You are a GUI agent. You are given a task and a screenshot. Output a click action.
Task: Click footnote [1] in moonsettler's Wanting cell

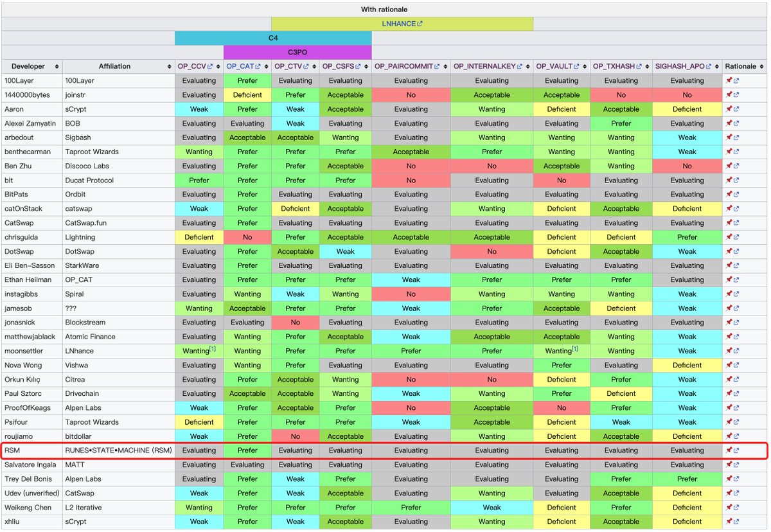coord(213,348)
